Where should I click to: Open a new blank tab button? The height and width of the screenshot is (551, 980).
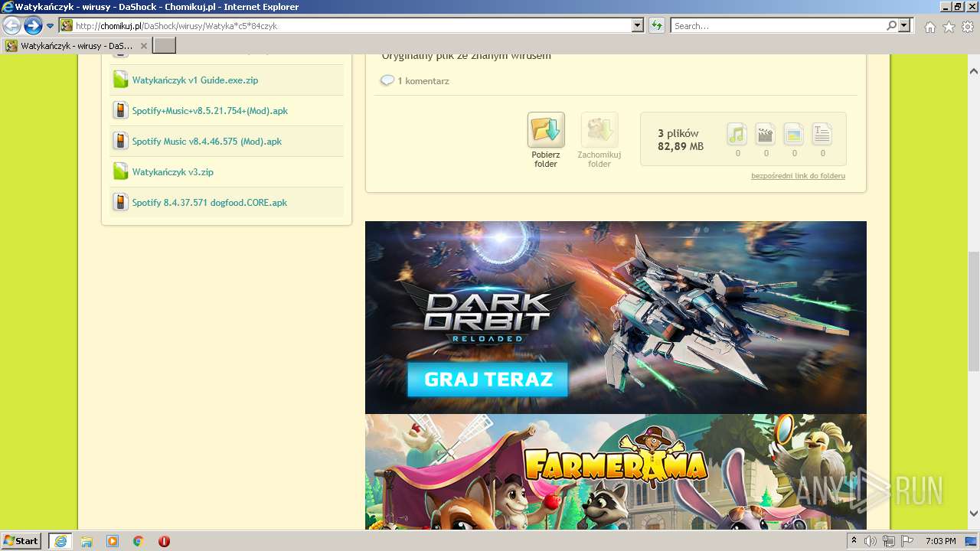165,46
